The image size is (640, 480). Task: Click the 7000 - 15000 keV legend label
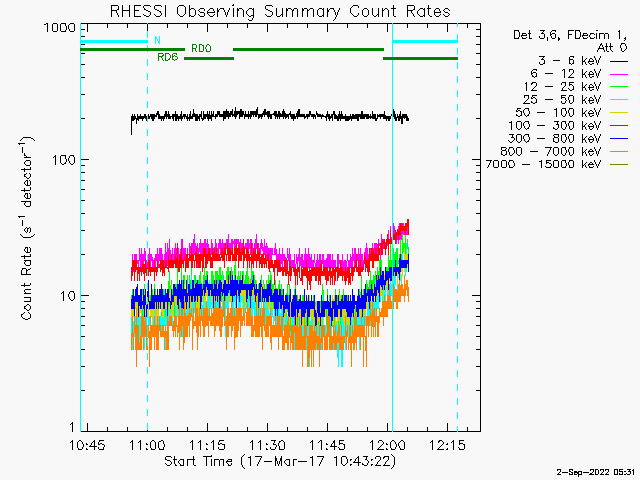543,164
